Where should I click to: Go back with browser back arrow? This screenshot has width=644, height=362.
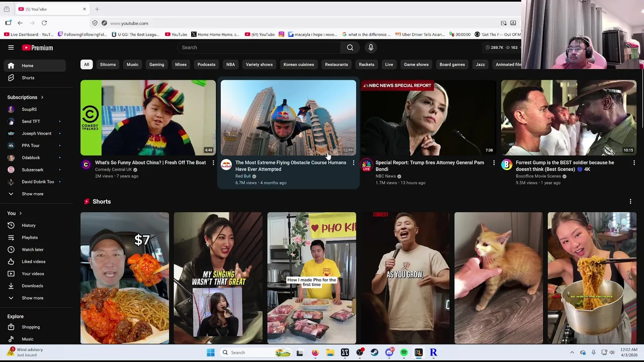click(x=20, y=23)
